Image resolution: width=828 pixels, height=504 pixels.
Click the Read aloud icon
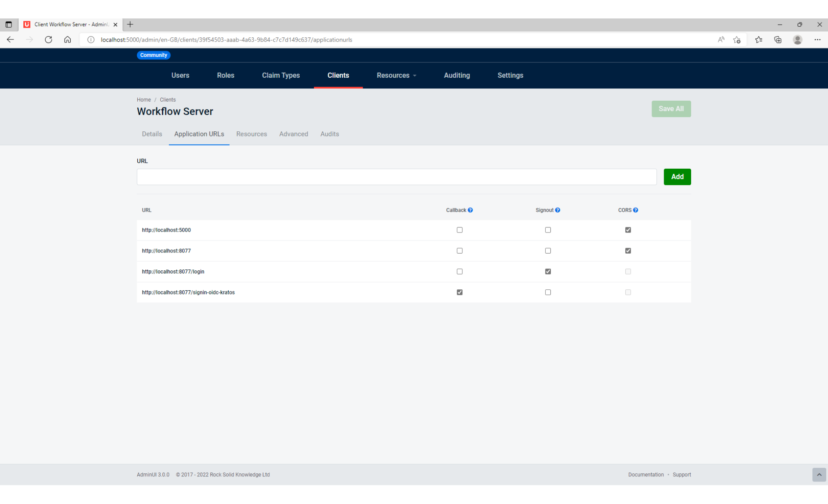pos(721,40)
